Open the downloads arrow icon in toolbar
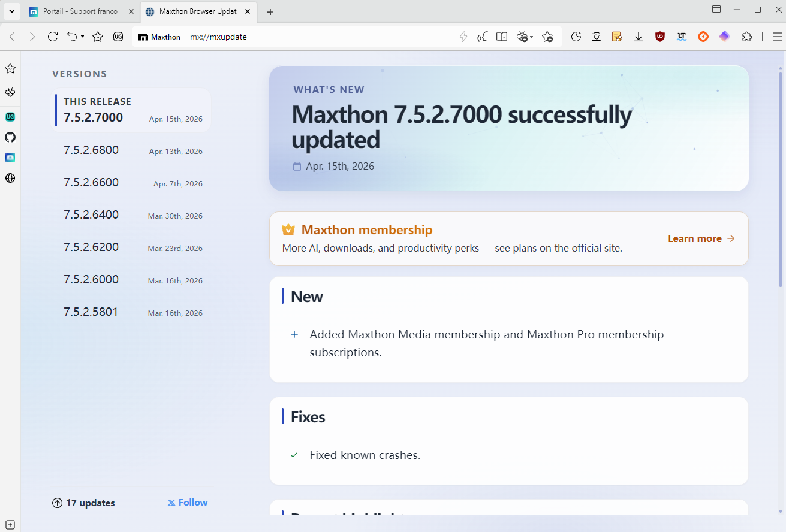 [x=639, y=37]
